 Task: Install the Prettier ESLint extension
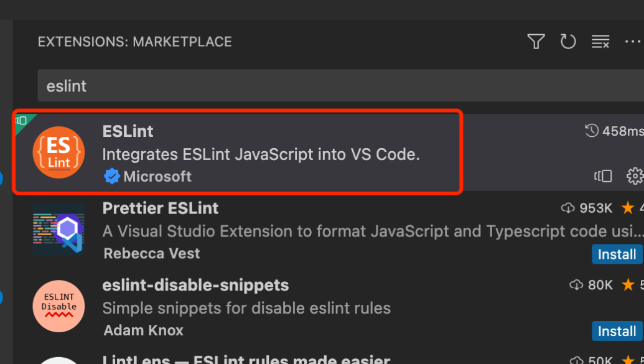617,254
